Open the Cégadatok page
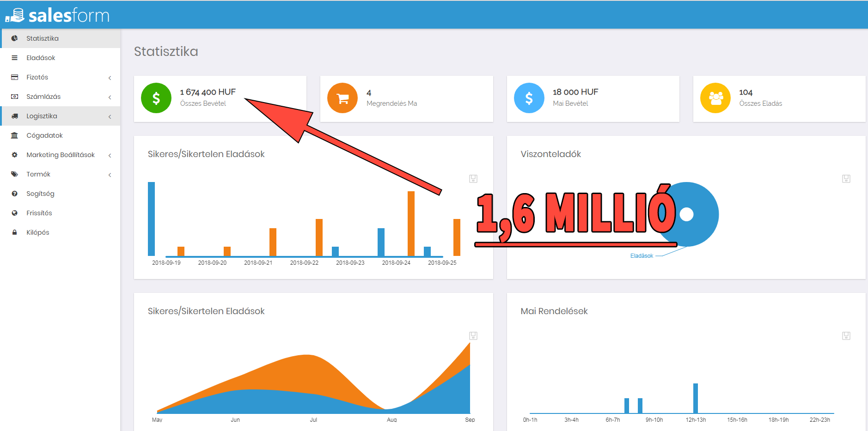Screen dimensions: 868x431 coord(44,135)
